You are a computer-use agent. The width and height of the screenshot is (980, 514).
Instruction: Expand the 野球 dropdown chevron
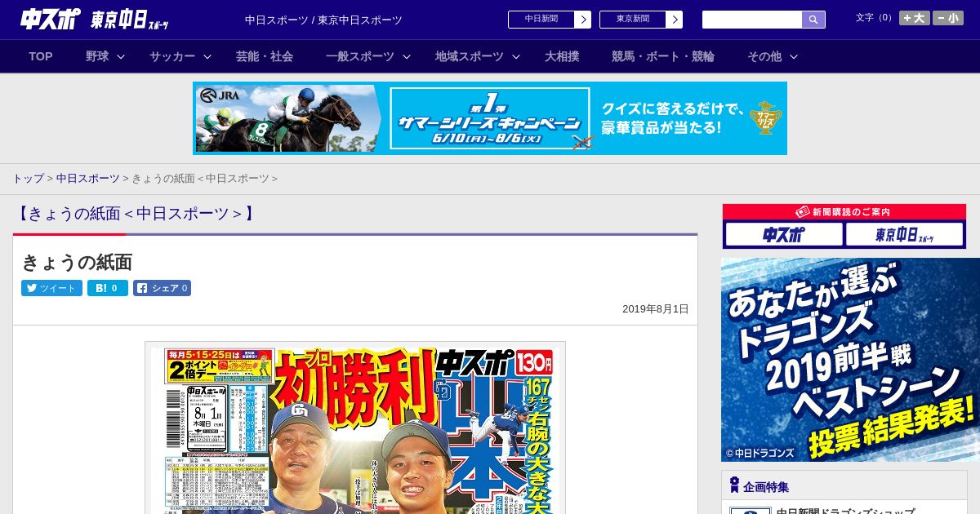[121, 56]
